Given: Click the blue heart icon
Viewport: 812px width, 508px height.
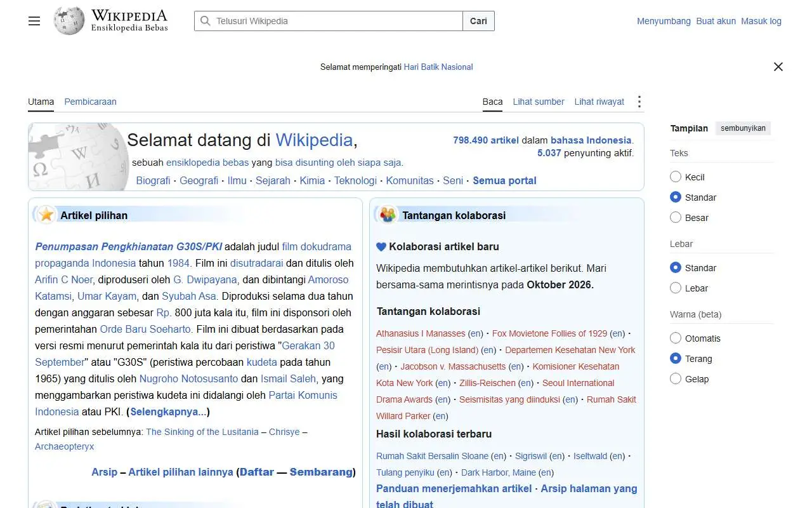Looking at the screenshot, I should [x=381, y=247].
